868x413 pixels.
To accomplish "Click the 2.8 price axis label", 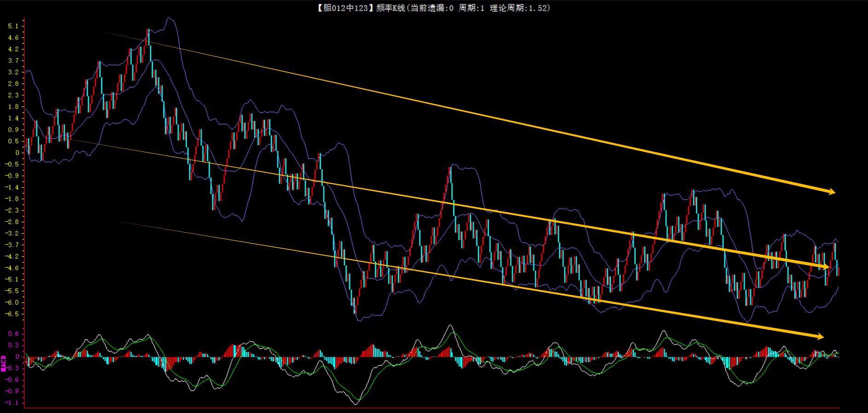I will click(13, 84).
